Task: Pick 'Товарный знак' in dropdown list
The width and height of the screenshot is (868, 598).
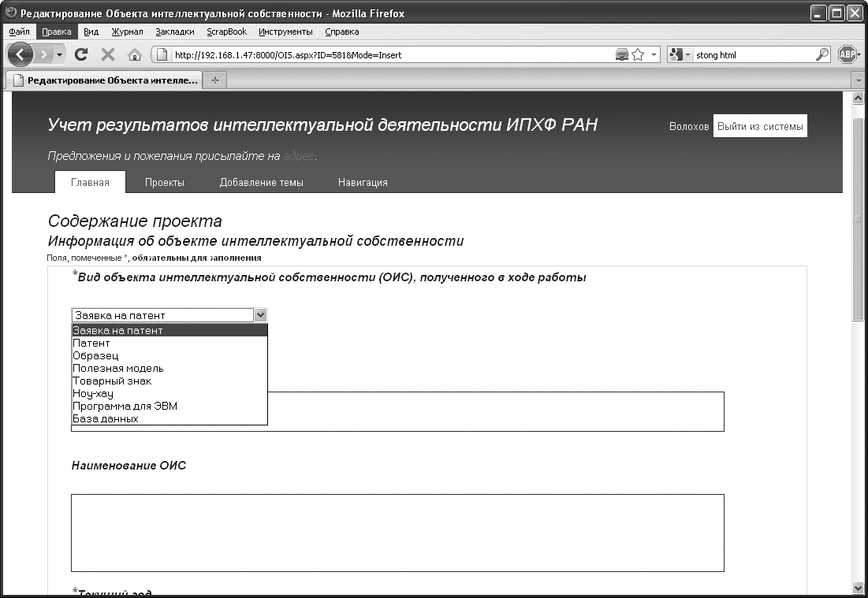Action: tap(112, 381)
